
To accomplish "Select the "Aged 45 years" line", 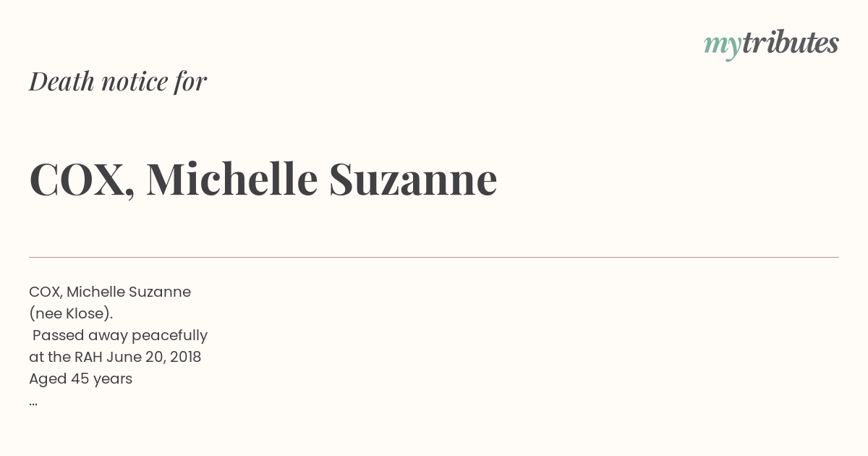I will click(81, 379).
